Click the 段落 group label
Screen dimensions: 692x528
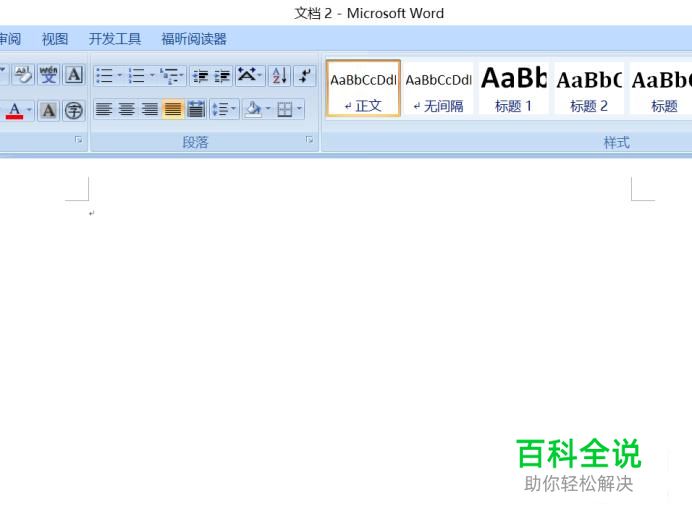(x=195, y=142)
